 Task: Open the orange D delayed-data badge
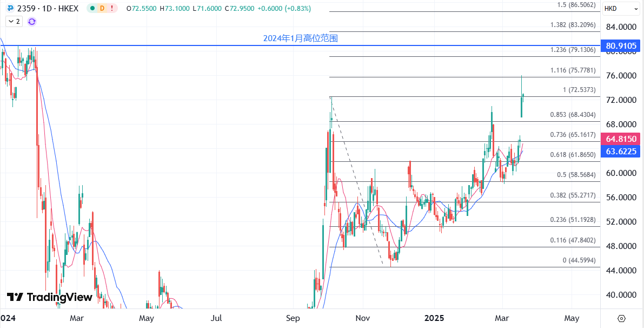point(102,8)
